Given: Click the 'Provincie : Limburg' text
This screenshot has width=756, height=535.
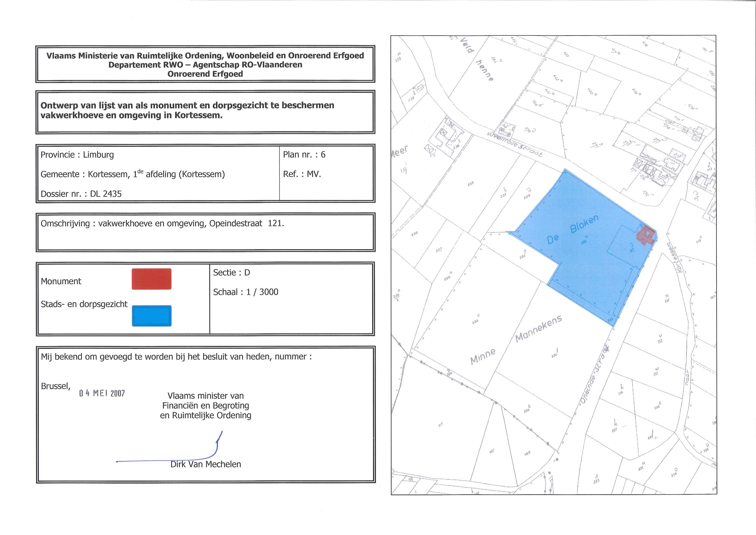Looking at the screenshot, I should click(77, 155).
